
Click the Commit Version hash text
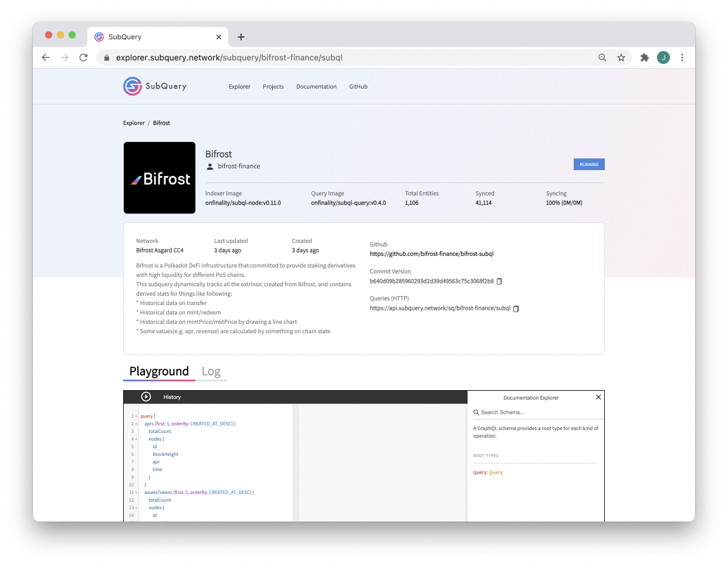(x=432, y=281)
